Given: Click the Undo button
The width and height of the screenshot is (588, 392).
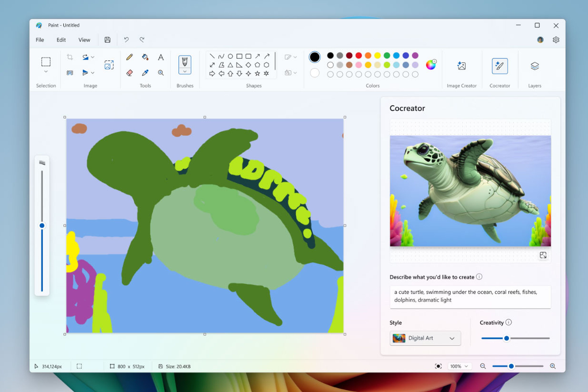Looking at the screenshot, I should pyautogui.click(x=126, y=40).
